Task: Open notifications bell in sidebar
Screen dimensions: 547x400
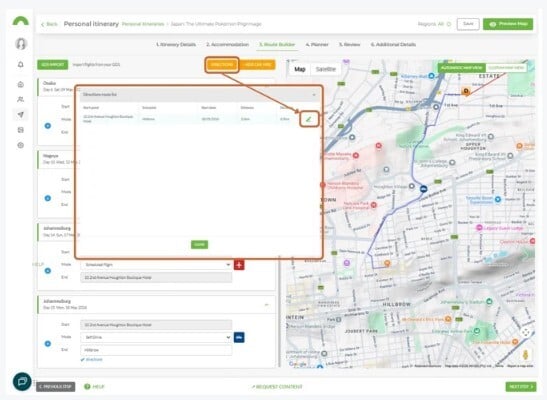Action: point(21,65)
